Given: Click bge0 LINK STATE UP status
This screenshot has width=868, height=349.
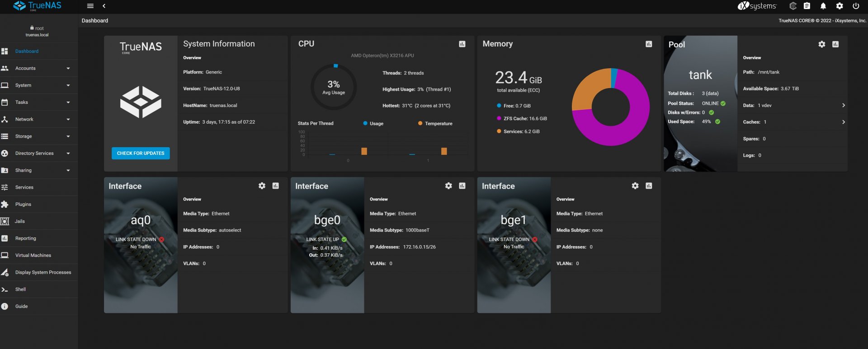Looking at the screenshot, I should pos(322,240).
